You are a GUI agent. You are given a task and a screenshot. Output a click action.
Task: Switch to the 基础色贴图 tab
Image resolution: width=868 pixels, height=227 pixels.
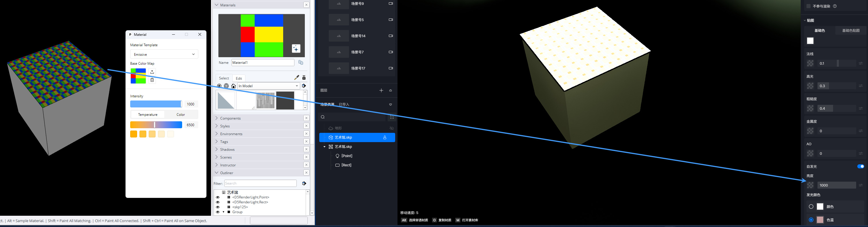(x=850, y=30)
